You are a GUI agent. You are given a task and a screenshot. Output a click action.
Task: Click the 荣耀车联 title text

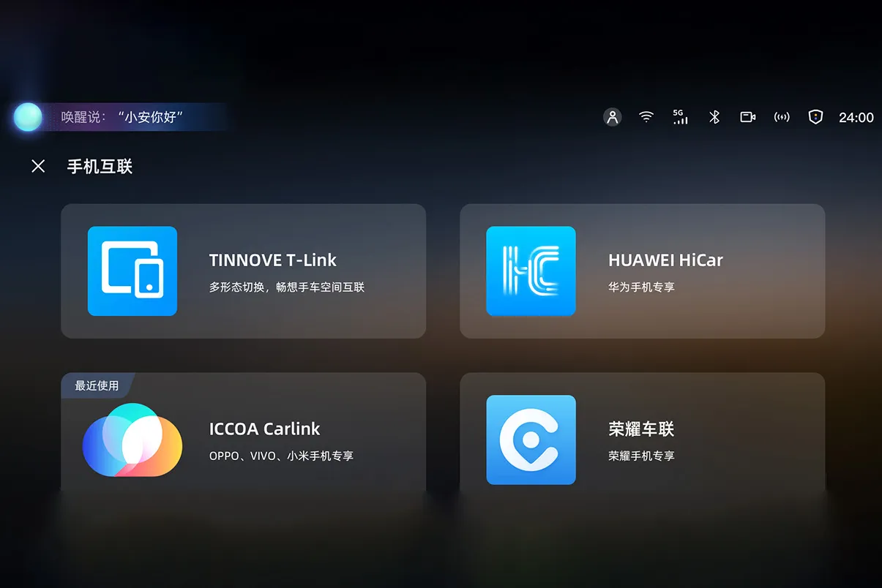pyautogui.click(x=640, y=429)
